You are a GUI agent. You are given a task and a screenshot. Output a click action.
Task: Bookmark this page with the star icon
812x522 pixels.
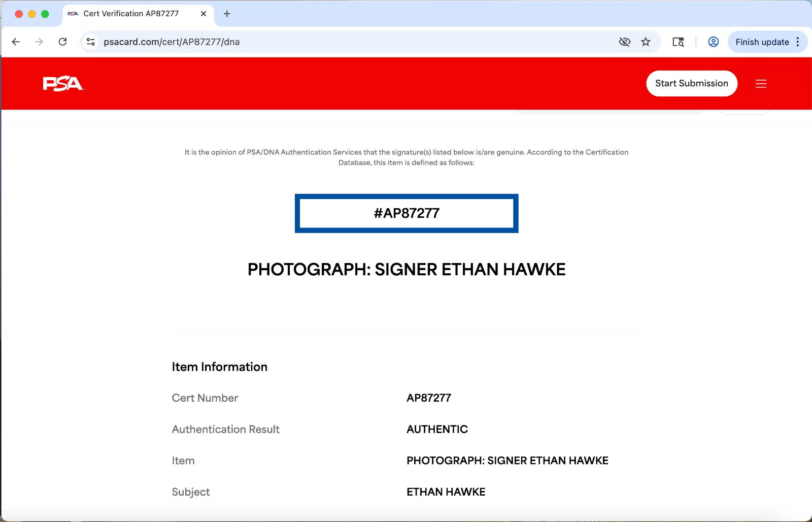pos(646,42)
